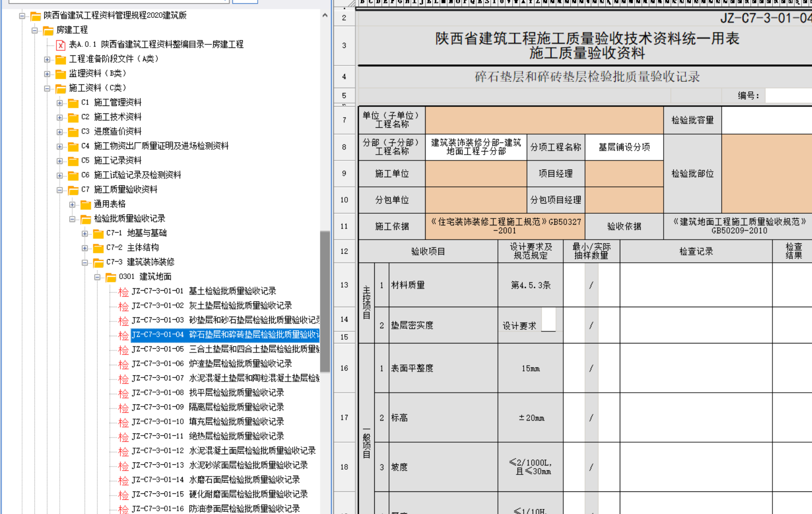Screen dimensions: 812x514
Task: Click the 单位(子单位)工程名称 input cell
Action: coord(544,120)
